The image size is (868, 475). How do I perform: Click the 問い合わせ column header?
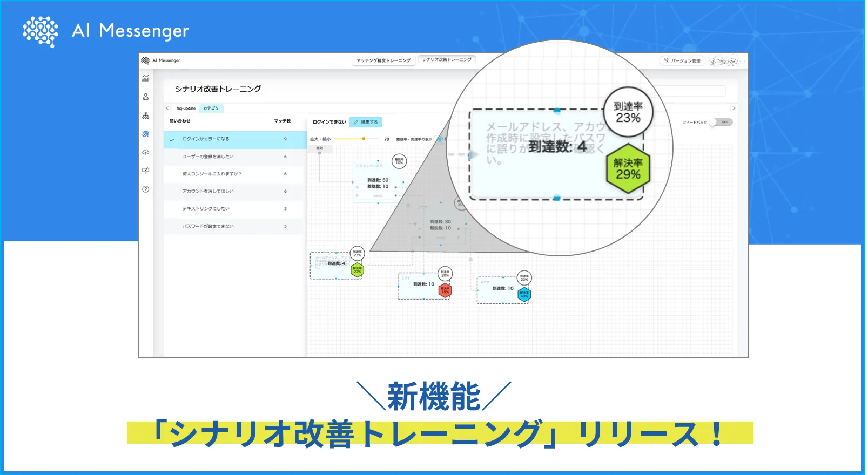(180, 121)
